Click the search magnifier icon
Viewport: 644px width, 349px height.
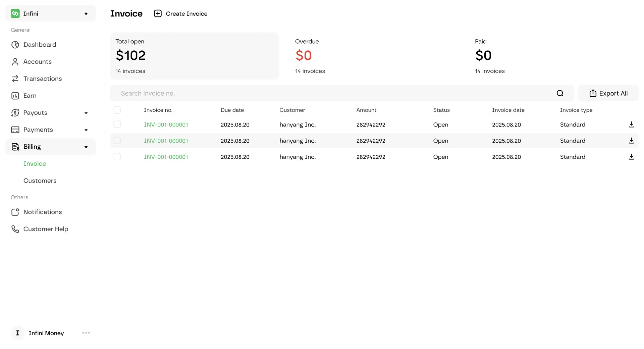pyautogui.click(x=560, y=93)
